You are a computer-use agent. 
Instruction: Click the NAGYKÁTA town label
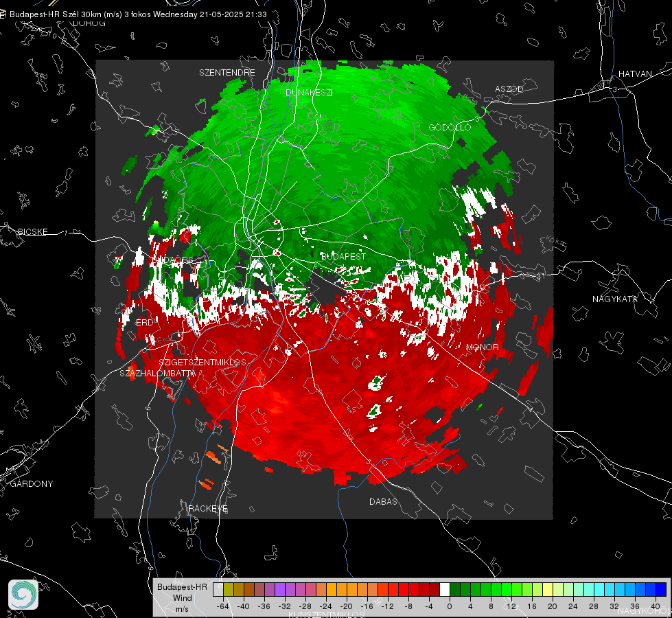[615, 299]
